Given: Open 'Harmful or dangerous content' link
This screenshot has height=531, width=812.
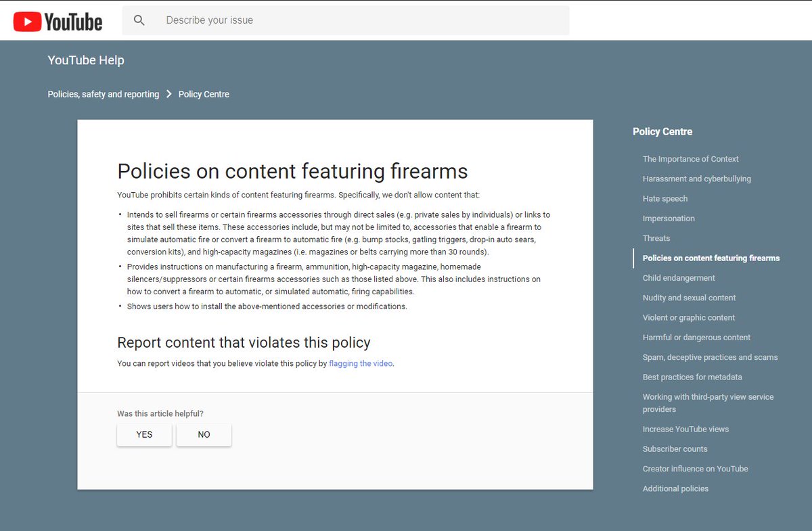Looking at the screenshot, I should click(696, 337).
